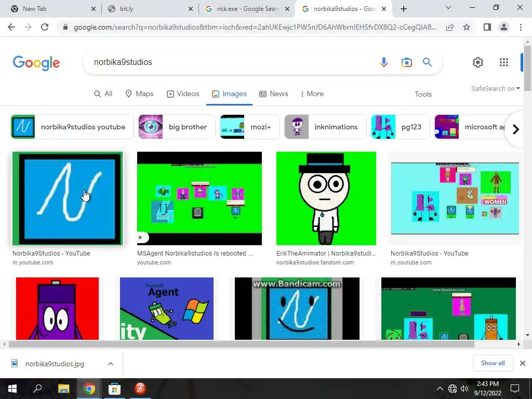Image resolution: width=532 pixels, height=399 pixels.
Task: Click the vertical scrollbar thumb
Action: [527, 68]
